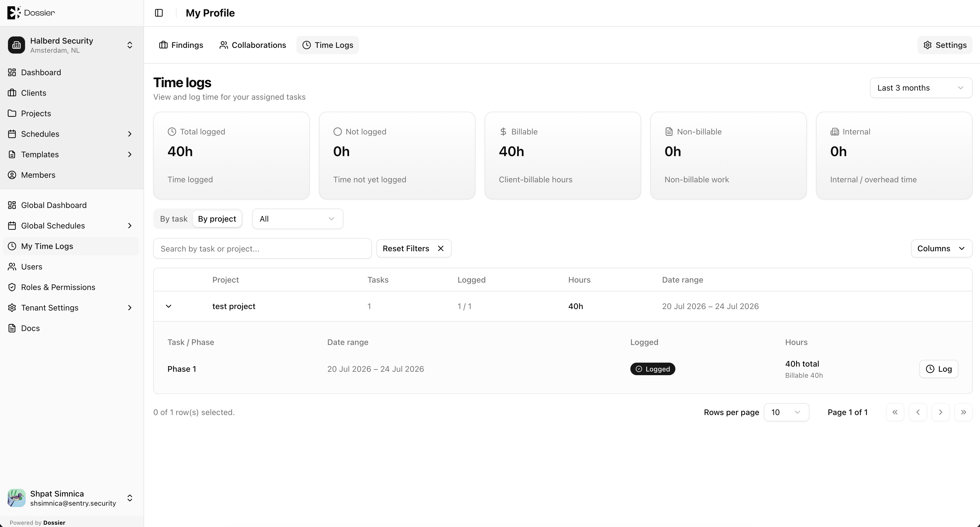Expand Schedules submenu
The height and width of the screenshot is (527, 980).
[130, 134]
